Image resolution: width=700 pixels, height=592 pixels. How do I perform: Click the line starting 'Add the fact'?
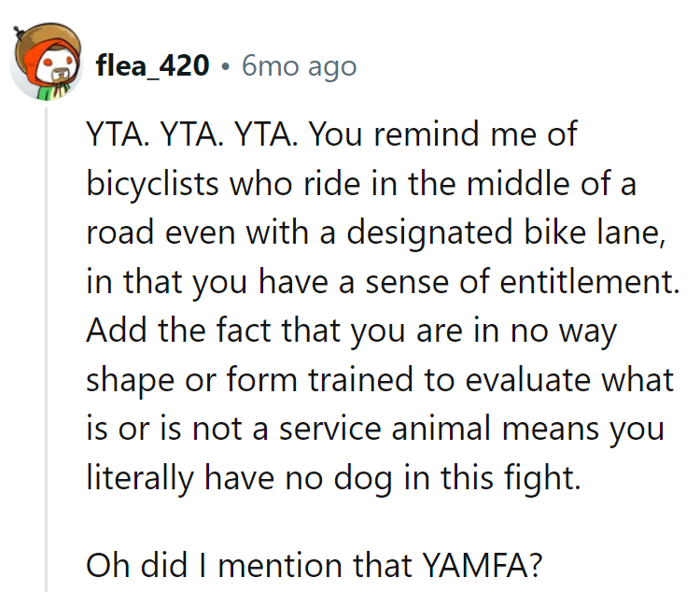[x=351, y=331]
